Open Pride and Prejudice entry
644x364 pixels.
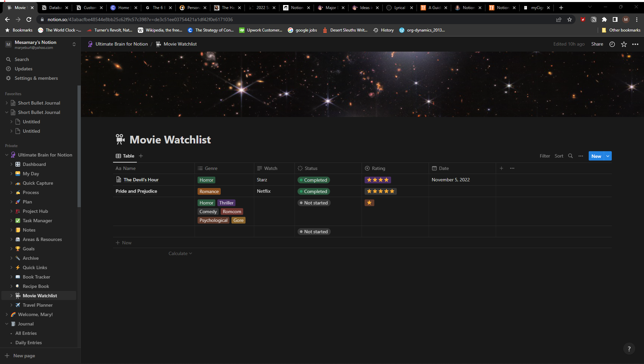click(x=136, y=191)
